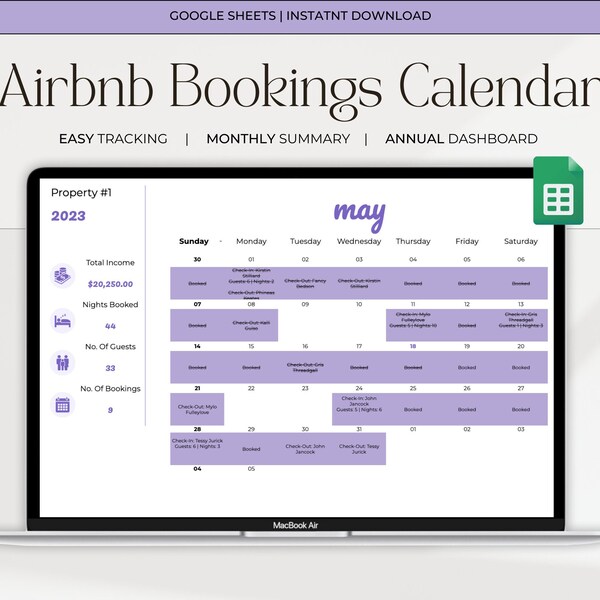Click the "Monday" column header
The height and width of the screenshot is (600, 600).
(x=251, y=241)
